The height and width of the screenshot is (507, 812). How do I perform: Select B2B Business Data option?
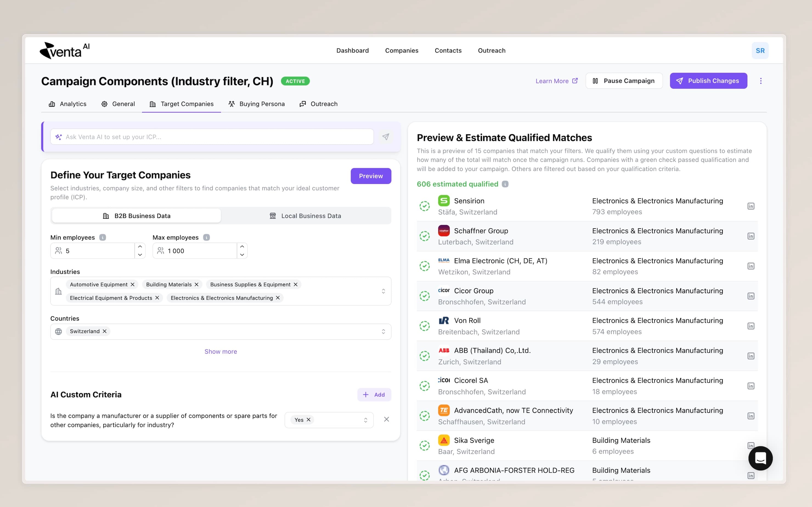click(136, 216)
